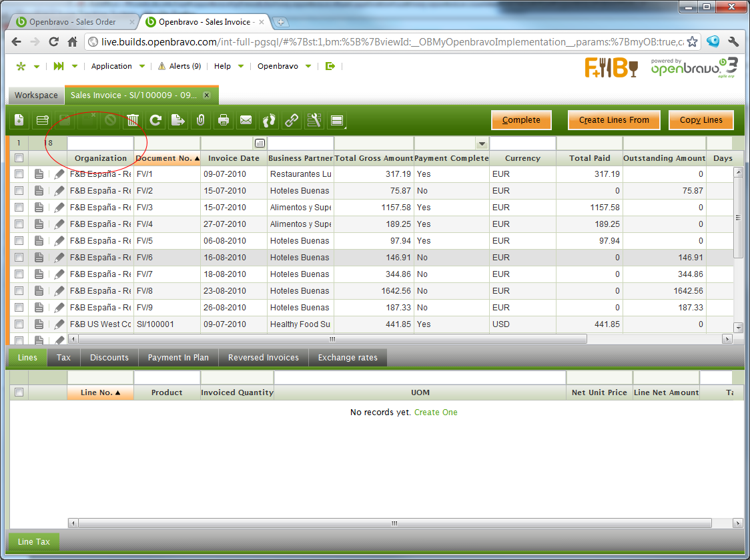Click the green asterisk quick create icon
Viewport: 750px width, 560px height.
tap(21, 66)
